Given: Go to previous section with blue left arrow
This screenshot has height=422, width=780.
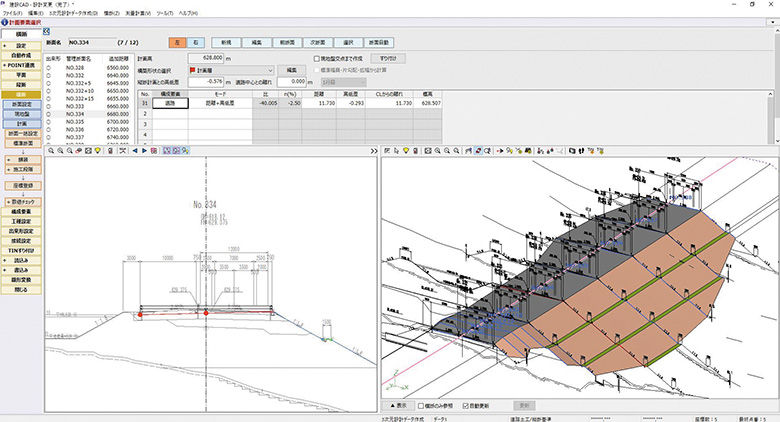Looking at the screenshot, I should [x=135, y=151].
